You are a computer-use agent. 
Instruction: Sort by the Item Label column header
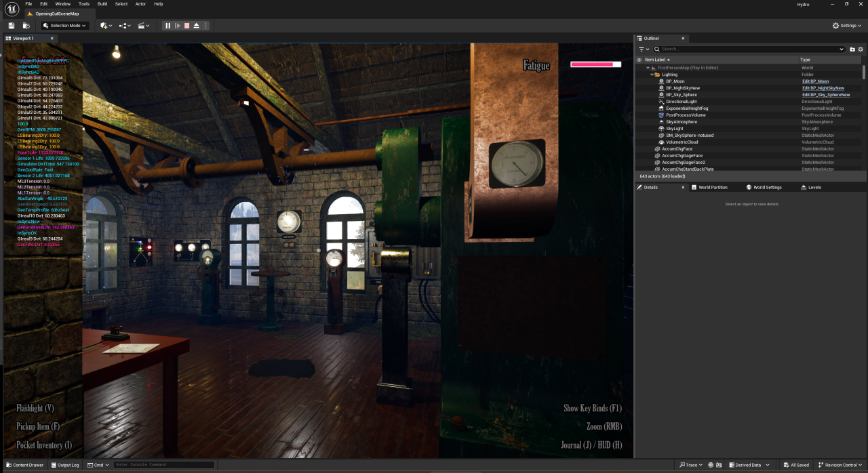coord(721,60)
